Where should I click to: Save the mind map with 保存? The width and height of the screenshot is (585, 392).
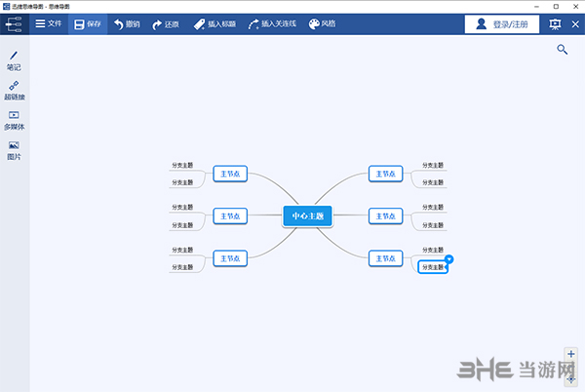point(88,24)
